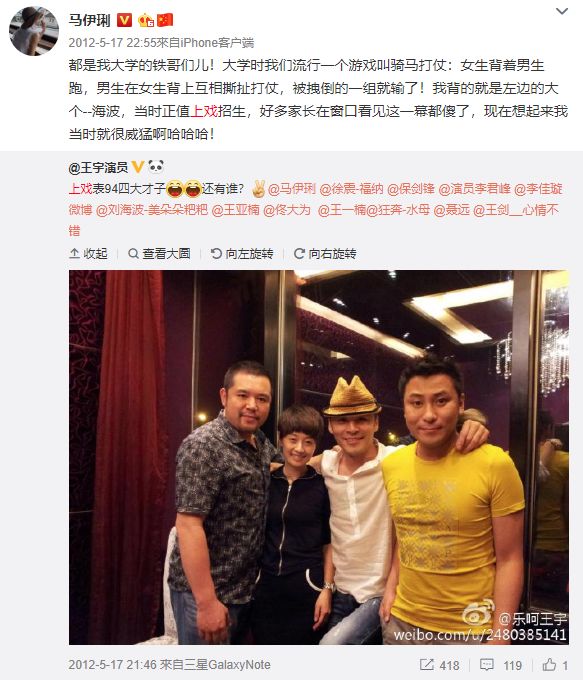Open the 2012-5-17 21:46 timestamp link

pos(112,665)
